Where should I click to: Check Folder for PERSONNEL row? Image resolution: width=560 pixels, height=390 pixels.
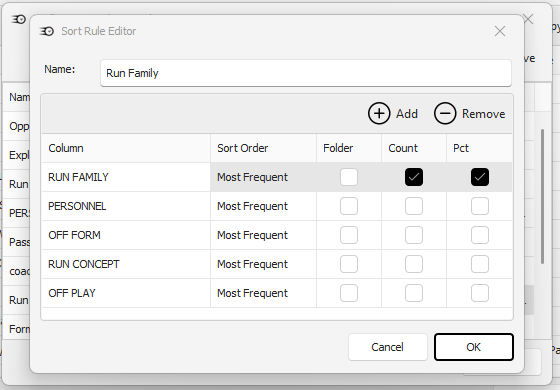tap(349, 206)
